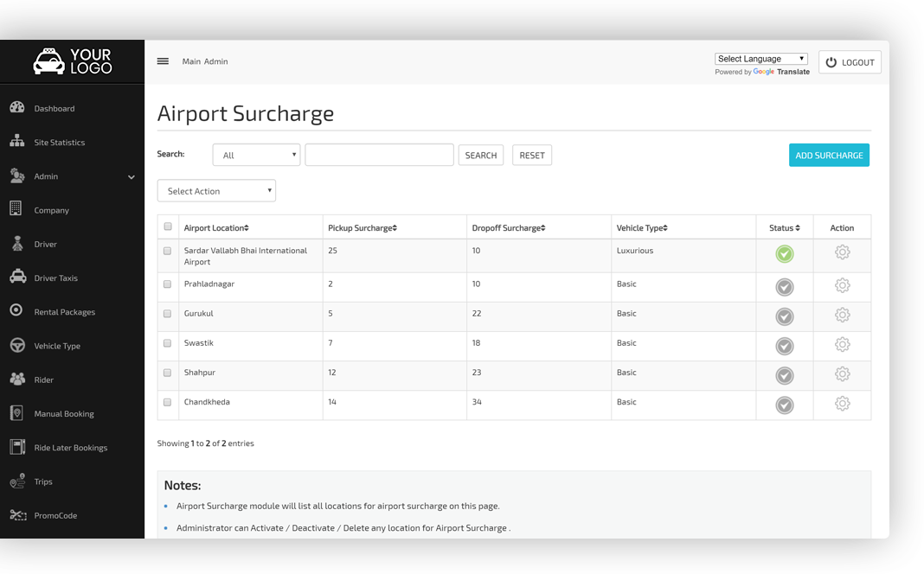Open the Main Admin menu item

point(204,61)
